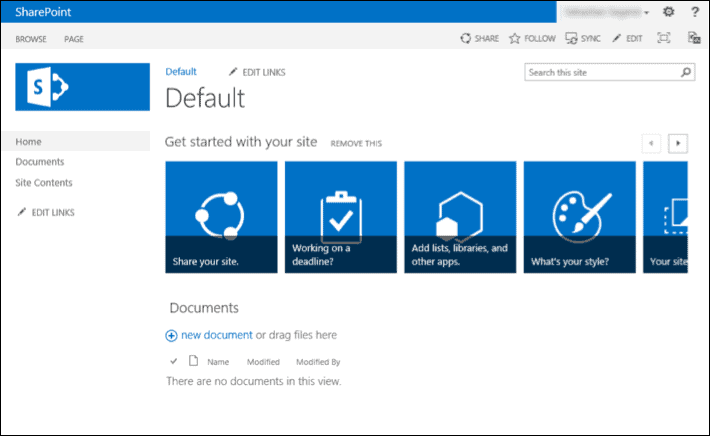Viewport: 710px width, 436px height.
Task: Switch to the BROWSE ribbon tab
Action: (31, 39)
